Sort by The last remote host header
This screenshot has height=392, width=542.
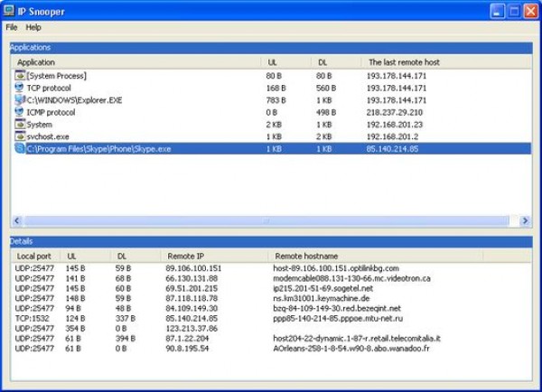tap(446, 62)
